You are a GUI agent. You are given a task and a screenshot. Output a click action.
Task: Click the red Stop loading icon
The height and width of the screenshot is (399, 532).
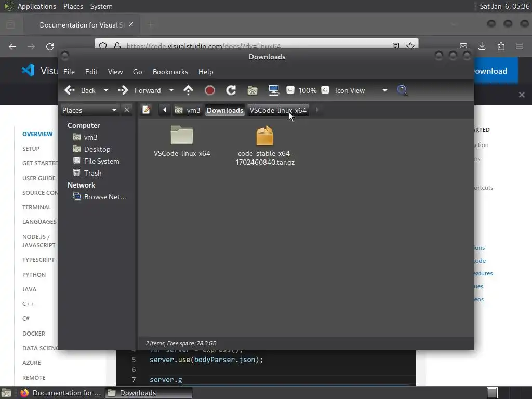click(x=210, y=90)
